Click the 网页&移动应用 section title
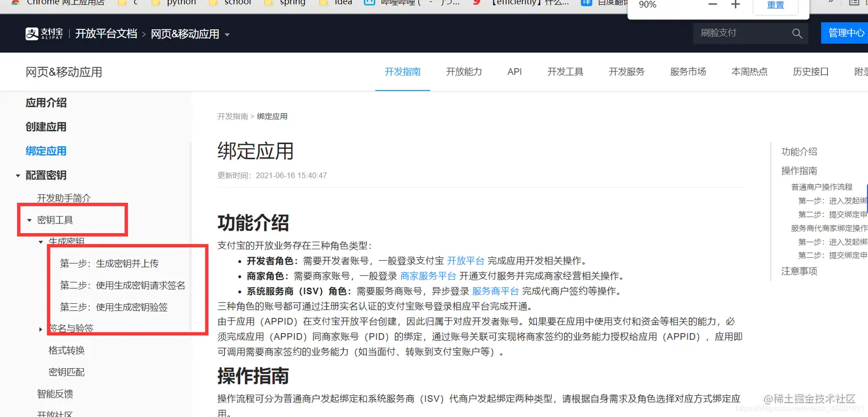 tap(64, 72)
